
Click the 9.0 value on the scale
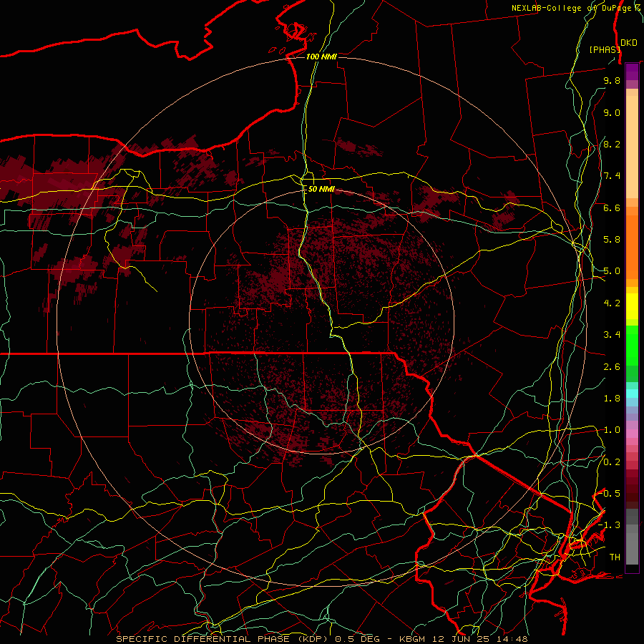tap(612, 112)
